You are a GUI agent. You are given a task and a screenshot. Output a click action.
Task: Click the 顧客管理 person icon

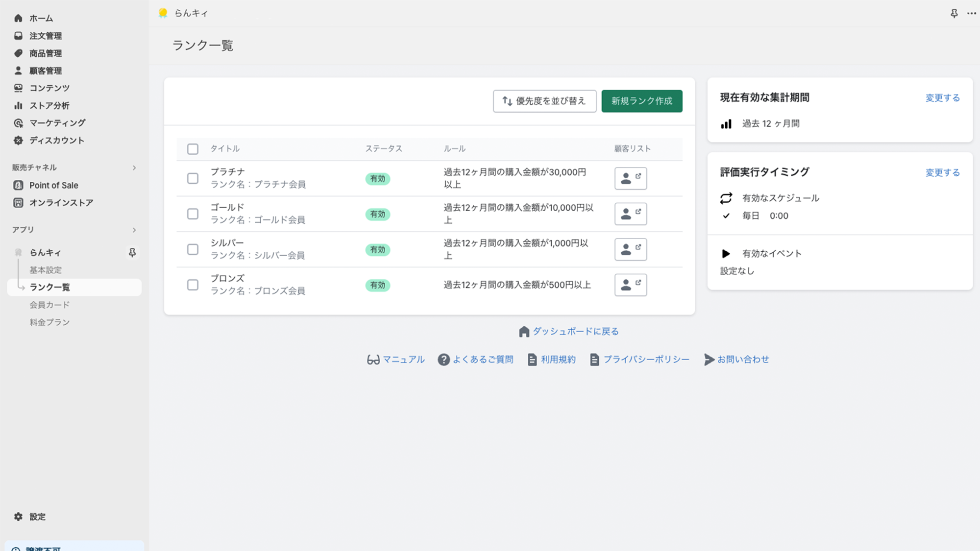coord(18,71)
